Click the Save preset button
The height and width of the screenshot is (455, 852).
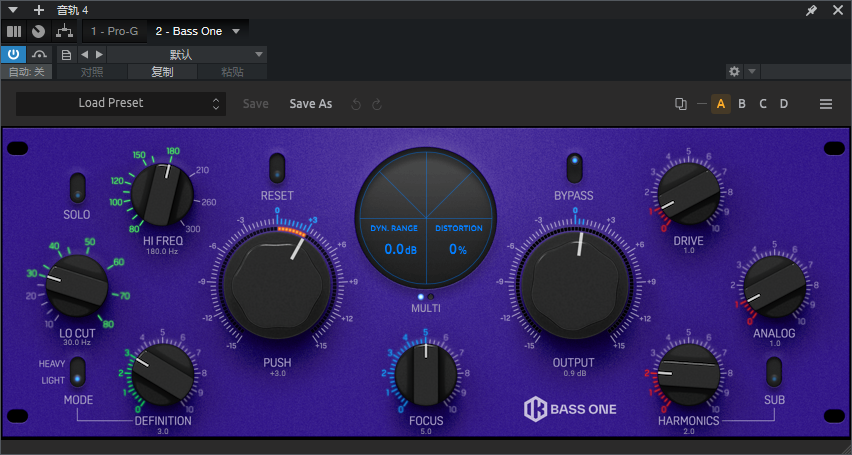[x=255, y=104]
